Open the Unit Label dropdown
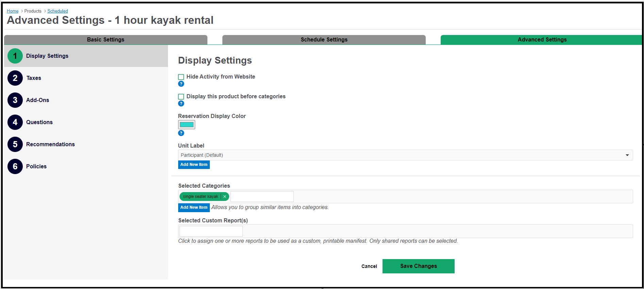 click(405, 155)
